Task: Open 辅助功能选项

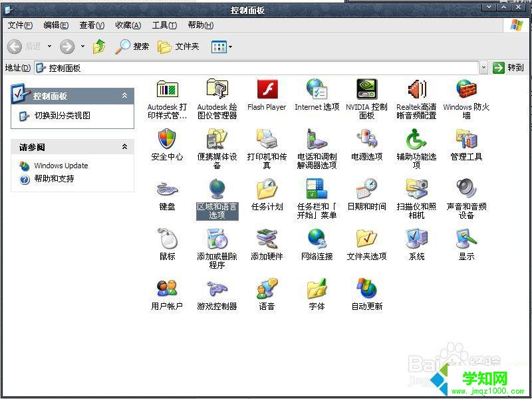Action: tap(416, 148)
